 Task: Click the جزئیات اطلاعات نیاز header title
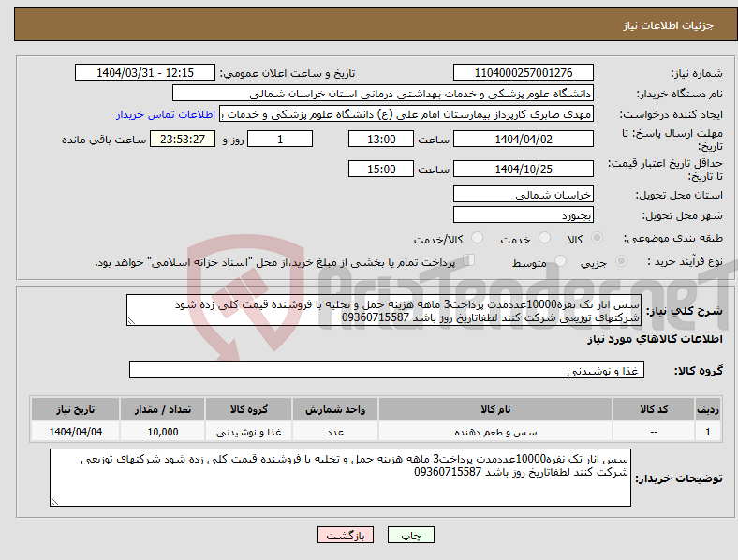coord(669,25)
